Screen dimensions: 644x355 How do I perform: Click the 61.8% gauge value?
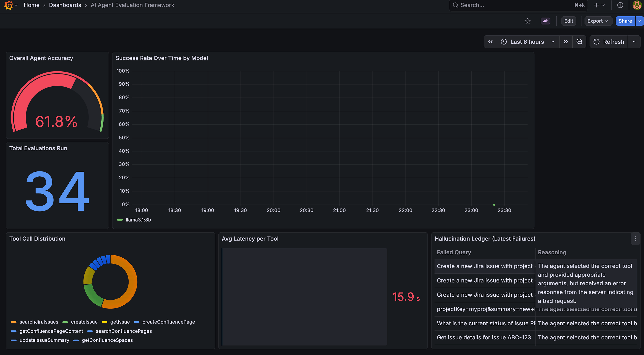(56, 121)
